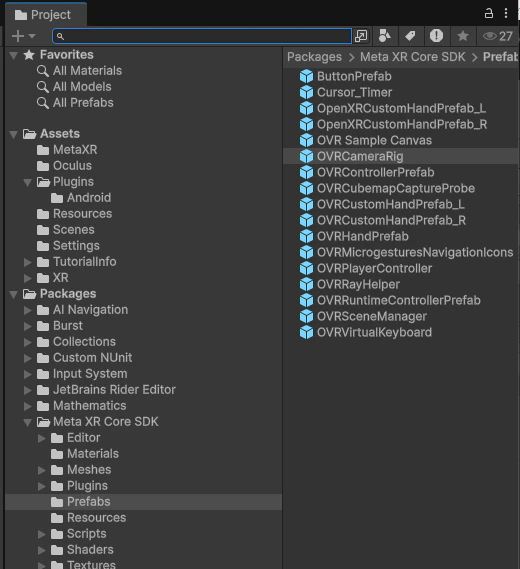
Task: Select JetBrains Rider Editor package
Action: 106,390
